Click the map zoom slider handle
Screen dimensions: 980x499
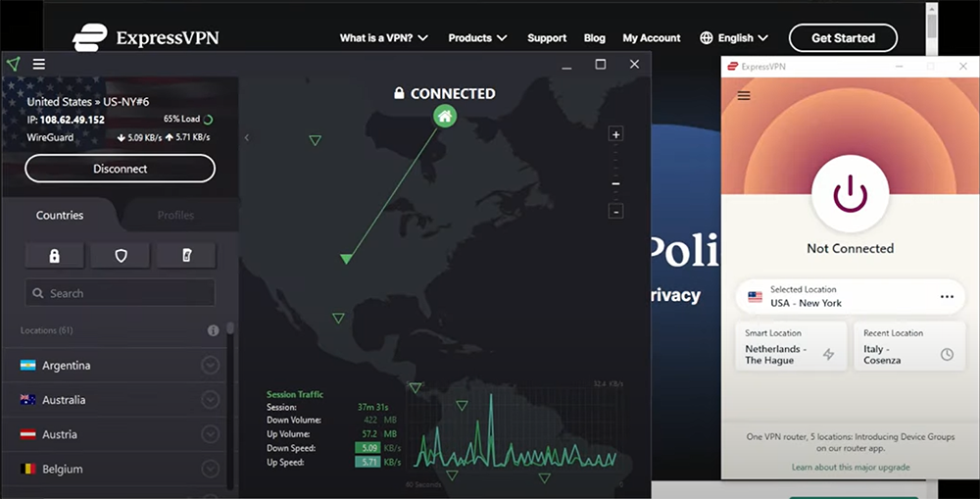(x=615, y=184)
